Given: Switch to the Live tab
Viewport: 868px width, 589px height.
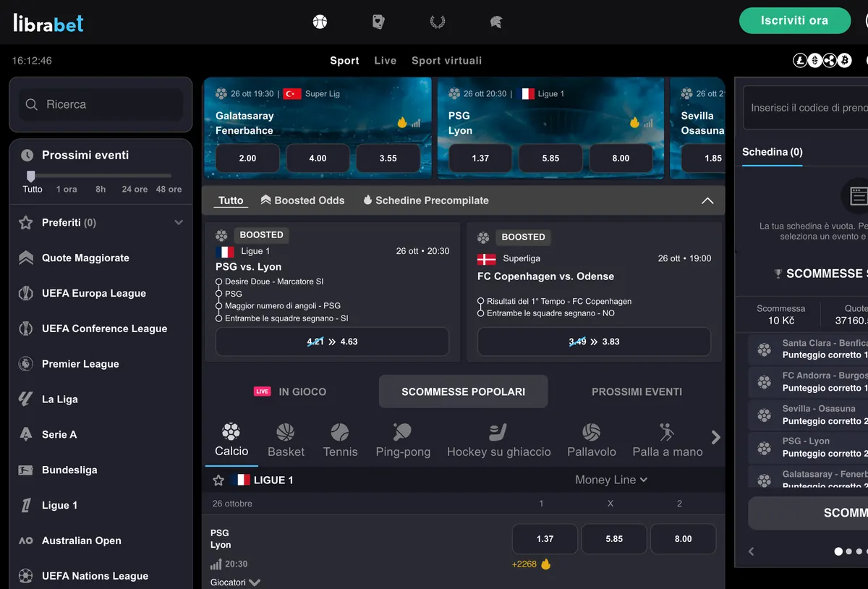Looking at the screenshot, I should (x=386, y=61).
